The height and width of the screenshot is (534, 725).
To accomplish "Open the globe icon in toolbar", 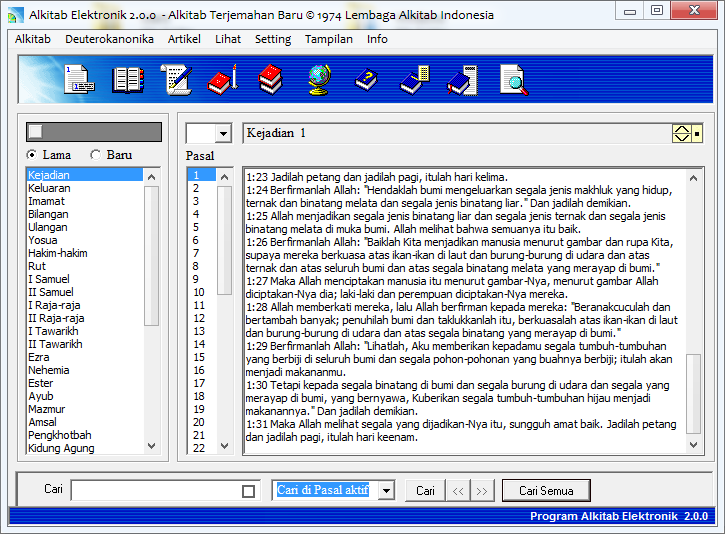I will 319,80.
